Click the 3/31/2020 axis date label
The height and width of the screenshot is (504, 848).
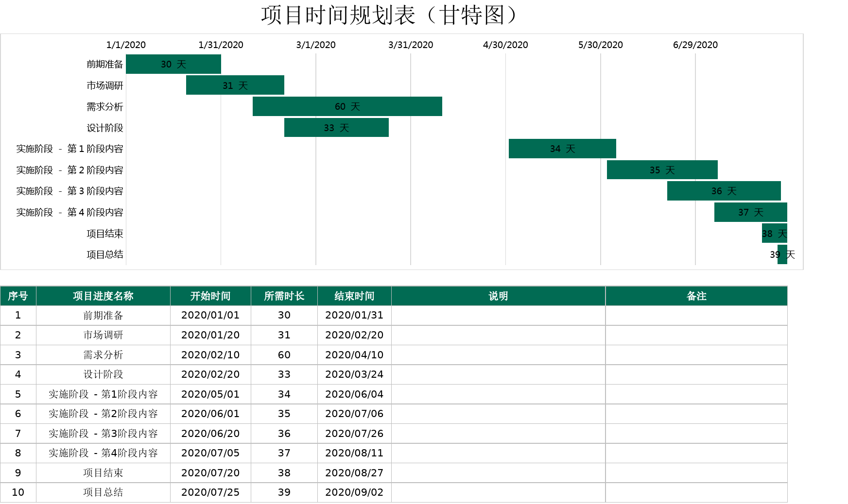coord(411,45)
